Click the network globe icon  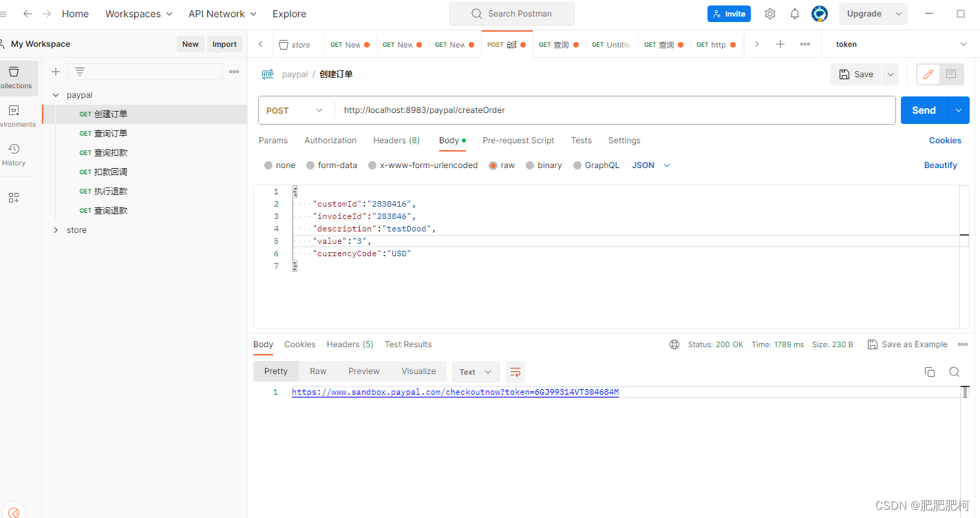click(x=674, y=344)
